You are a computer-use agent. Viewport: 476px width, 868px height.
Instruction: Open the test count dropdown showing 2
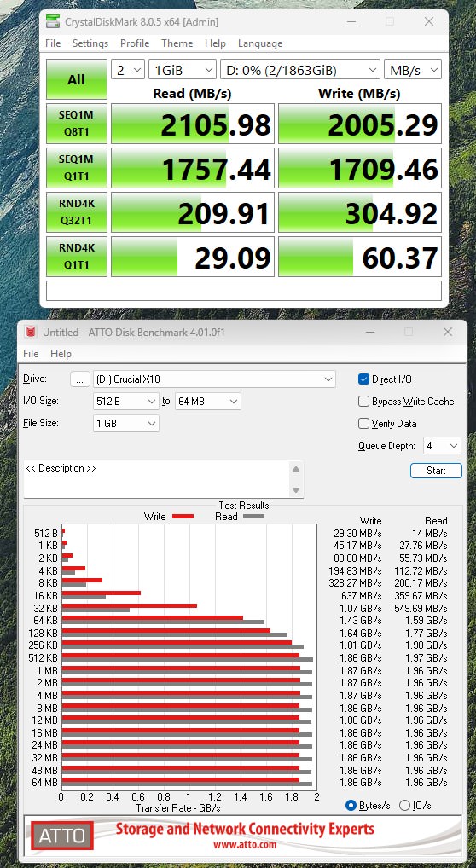[128, 70]
